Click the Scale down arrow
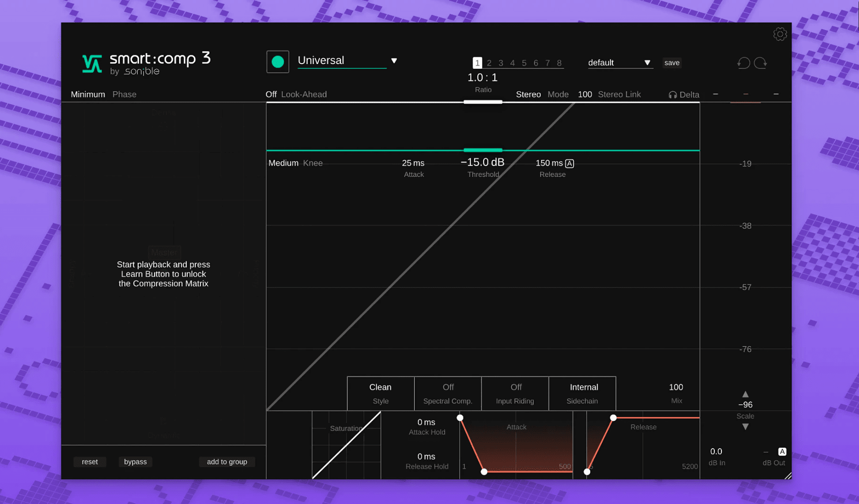This screenshot has height=504, width=859. (745, 427)
